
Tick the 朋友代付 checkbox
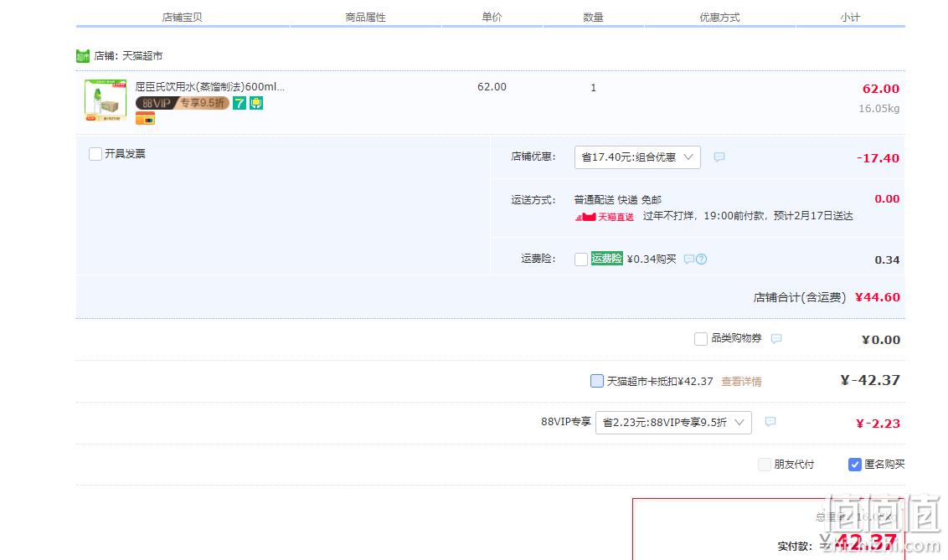(x=765, y=464)
